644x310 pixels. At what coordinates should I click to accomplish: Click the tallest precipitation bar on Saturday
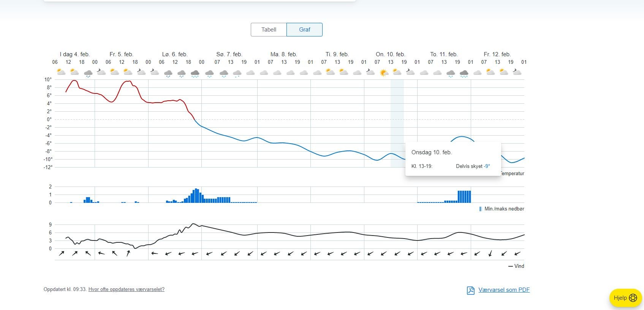[196, 196]
